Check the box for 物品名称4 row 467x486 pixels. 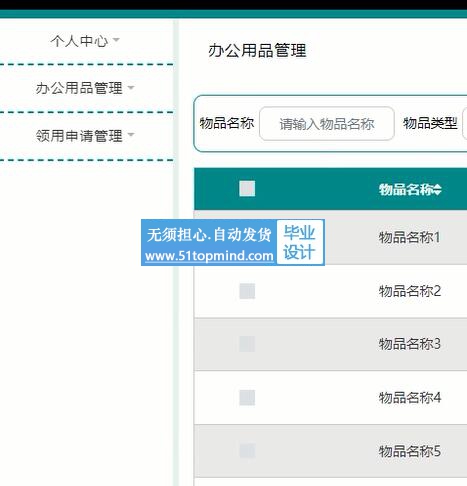point(247,398)
